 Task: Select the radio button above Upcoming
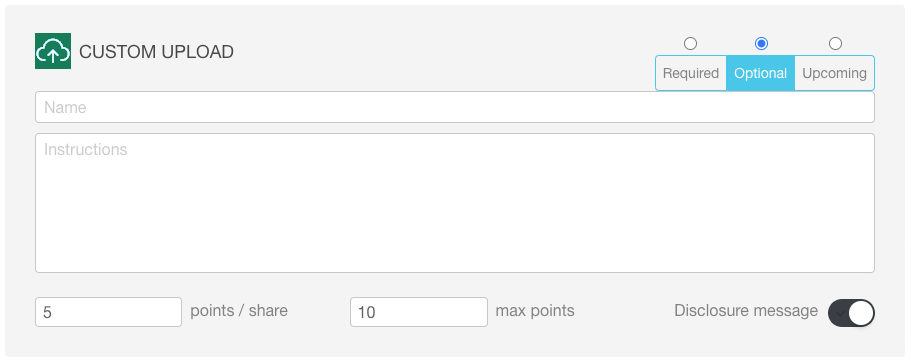[x=835, y=44]
